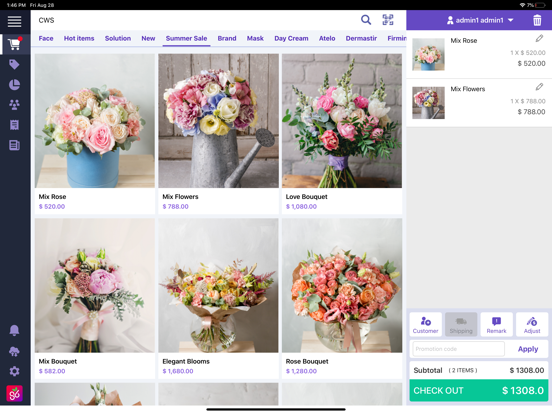Add Love Bouquet product photo to cart
The height and width of the screenshot is (414, 552).
tap(342, 121)
